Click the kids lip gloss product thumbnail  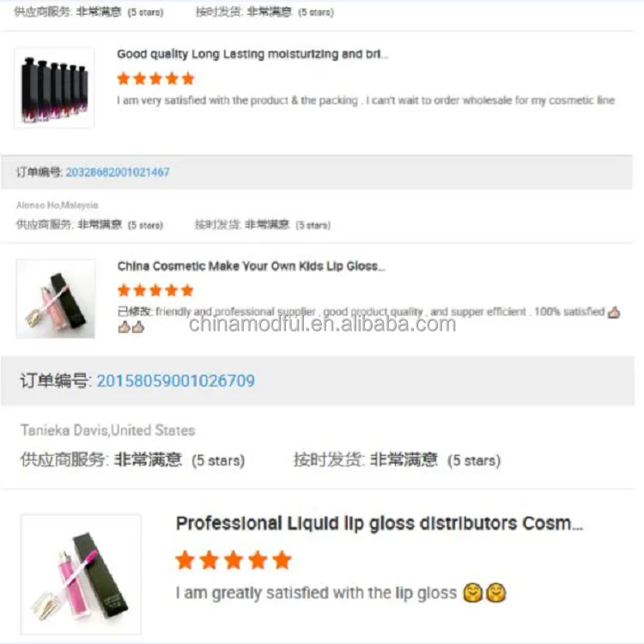56,299
